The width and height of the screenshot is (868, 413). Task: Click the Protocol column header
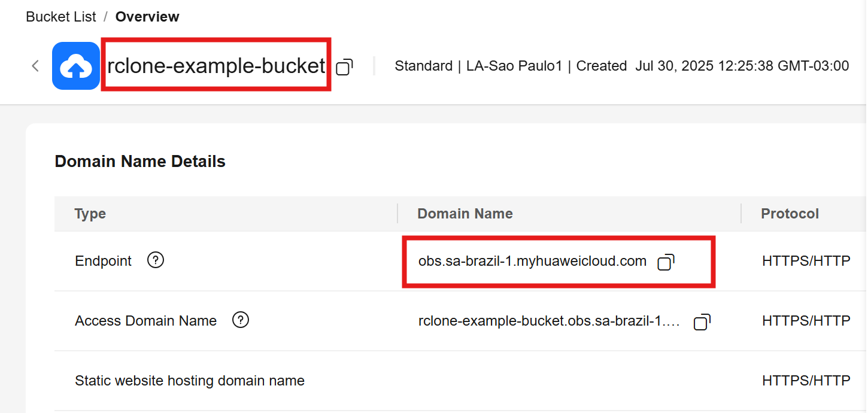pyautogui.click(x=790, y=213)
